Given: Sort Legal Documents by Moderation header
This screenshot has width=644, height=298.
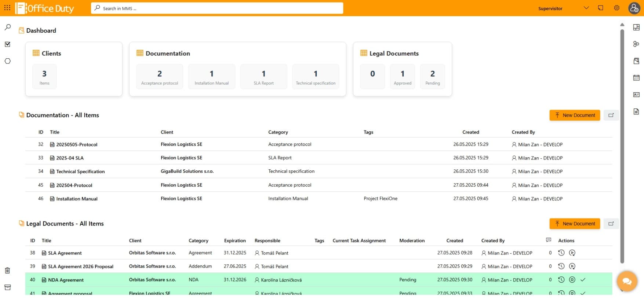Looking at the screenshot, I should click(412, 240).
